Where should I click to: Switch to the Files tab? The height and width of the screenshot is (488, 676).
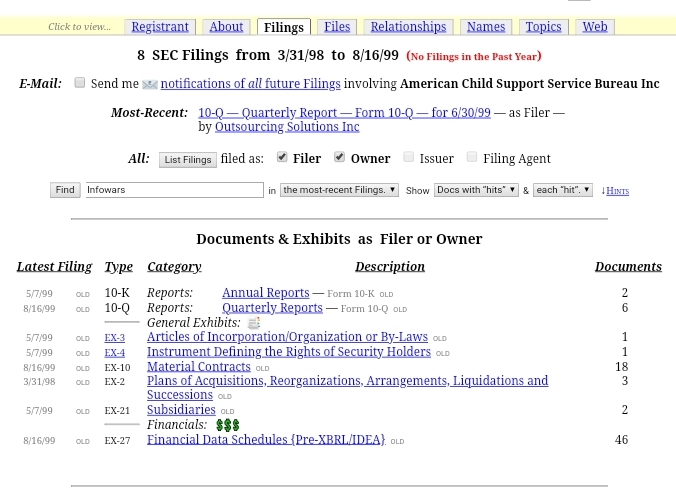[337, 27]
